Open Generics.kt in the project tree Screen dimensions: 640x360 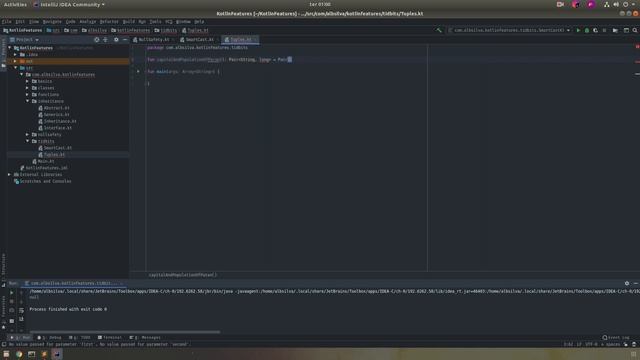(54, 115)
